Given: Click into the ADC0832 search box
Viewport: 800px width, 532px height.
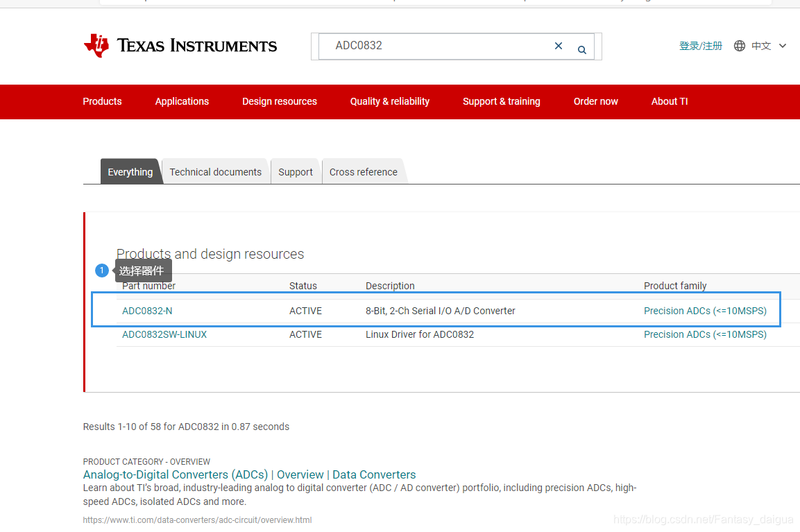Looking at the screenshot, I should [x=437, y=46].
